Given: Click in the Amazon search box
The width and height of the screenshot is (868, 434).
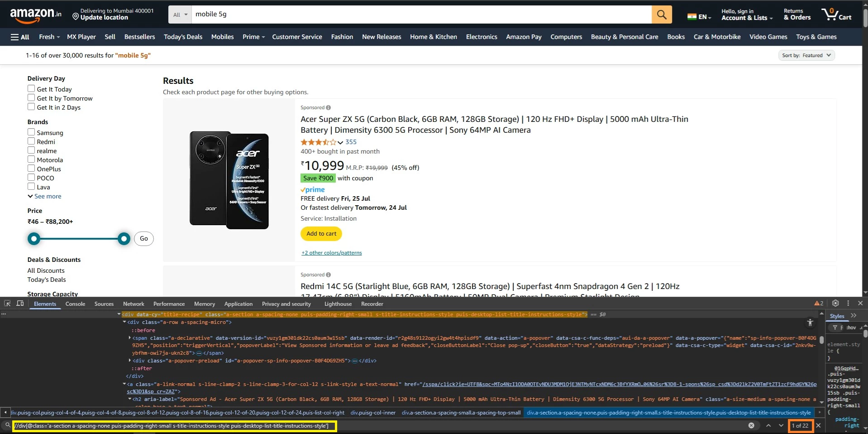Looking at the screenshot, I should click(x=421, y=14).
